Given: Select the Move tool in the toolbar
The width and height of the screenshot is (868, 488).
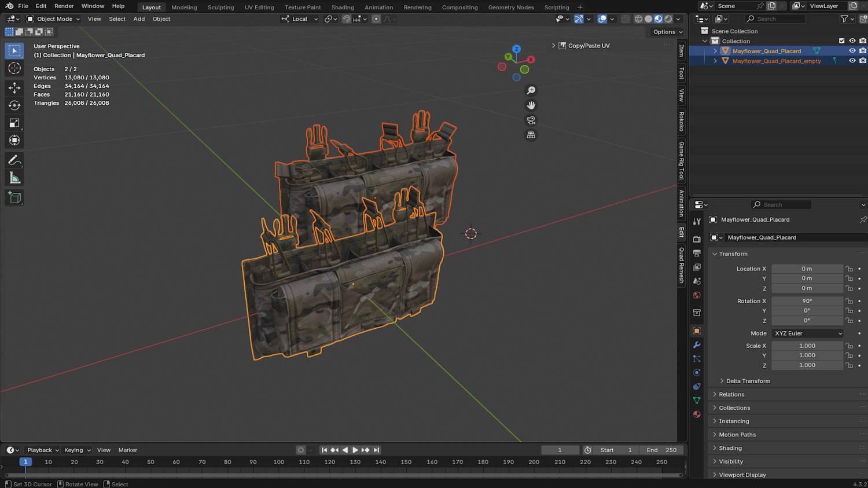Looking at the screenshot, I should coord(14,87).
